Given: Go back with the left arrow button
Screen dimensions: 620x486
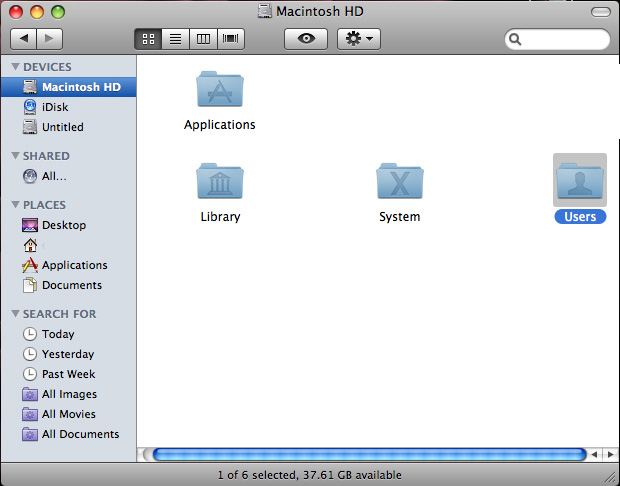Looking at the screenshot, I should tap(23, 39).
